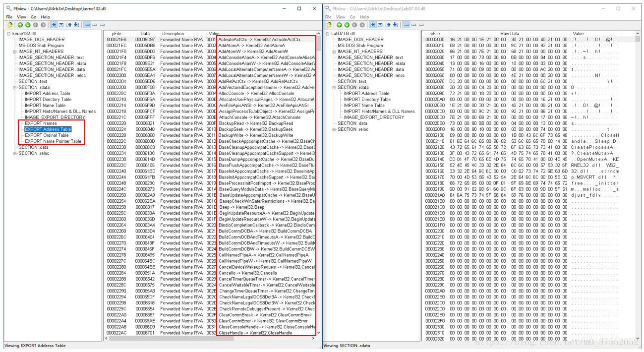Click grey forward arrow in kerne132.dll window toolbar
644x352 pixels.
point(43,25)
